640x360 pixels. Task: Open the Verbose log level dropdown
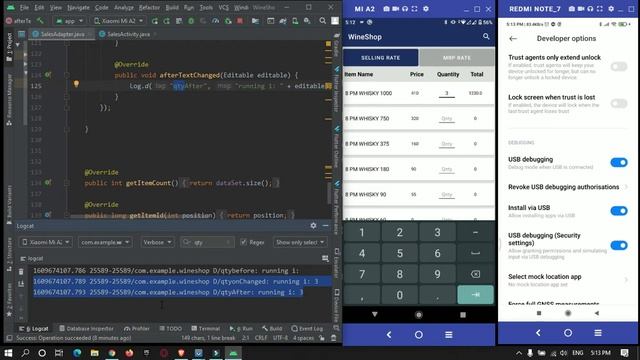157,242
